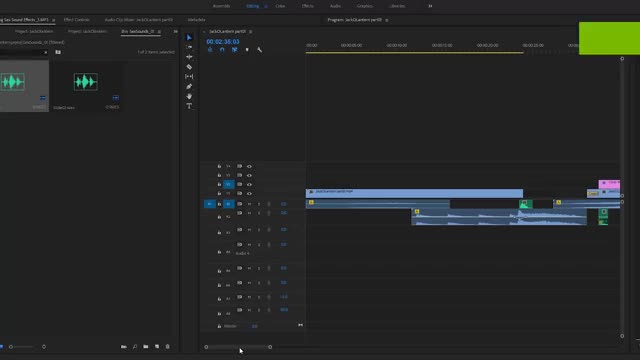Click the voice-over microphone on track A5
This screenshot has width=640, height=360.
click(269, 268)
